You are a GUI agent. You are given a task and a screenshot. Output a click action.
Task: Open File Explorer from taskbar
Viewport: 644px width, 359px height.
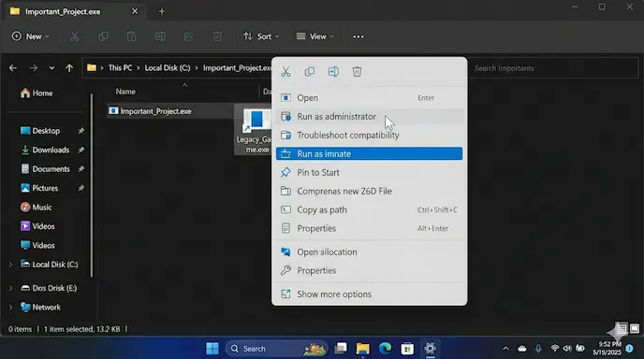point(362,349)
